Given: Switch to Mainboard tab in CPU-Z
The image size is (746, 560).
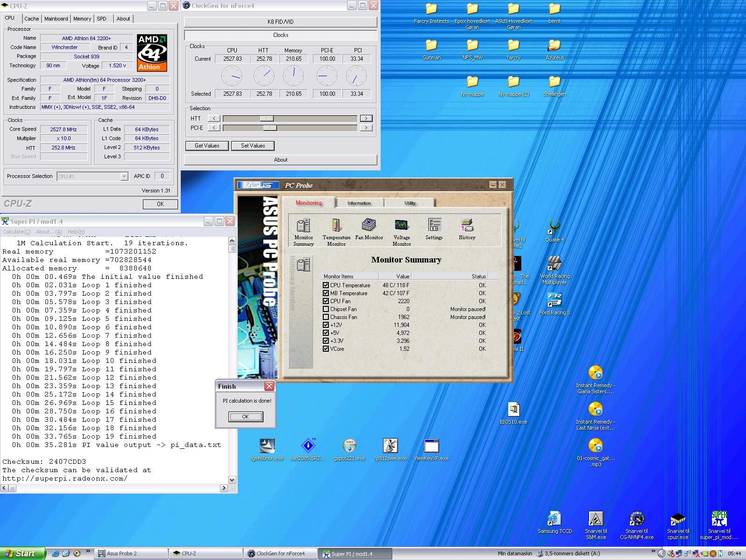Looking at the screenshot, I should [56, 19].
